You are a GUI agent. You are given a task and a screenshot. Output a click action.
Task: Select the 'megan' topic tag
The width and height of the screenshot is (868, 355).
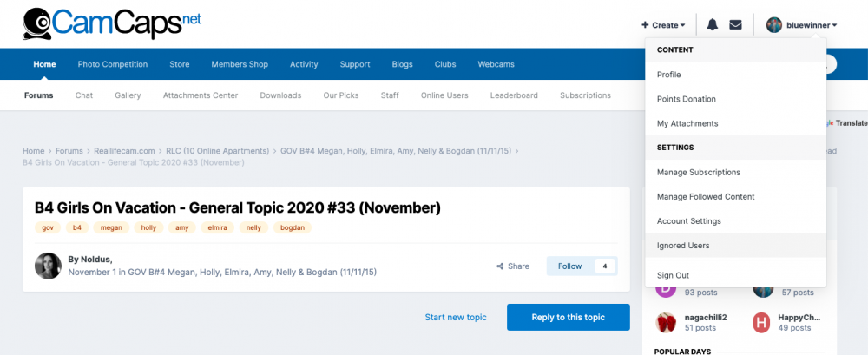[111, 227]
